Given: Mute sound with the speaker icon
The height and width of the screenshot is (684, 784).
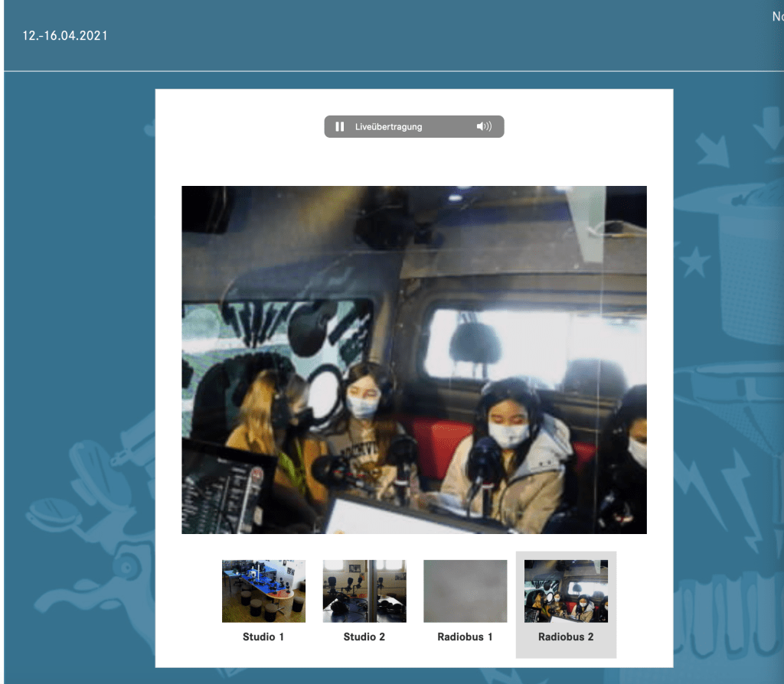Looking at the screenshot, I should pos(484,126).
